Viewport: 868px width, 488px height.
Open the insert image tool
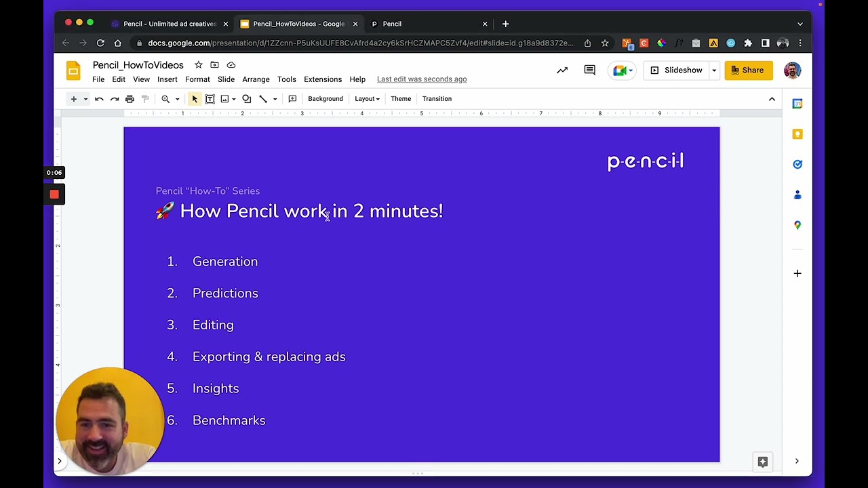224,98
